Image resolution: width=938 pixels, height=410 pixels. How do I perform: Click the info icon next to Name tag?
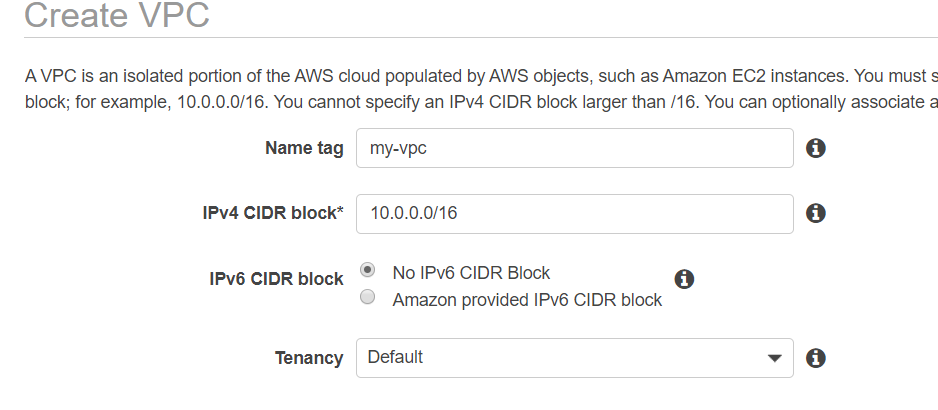[x=815, y=149]
